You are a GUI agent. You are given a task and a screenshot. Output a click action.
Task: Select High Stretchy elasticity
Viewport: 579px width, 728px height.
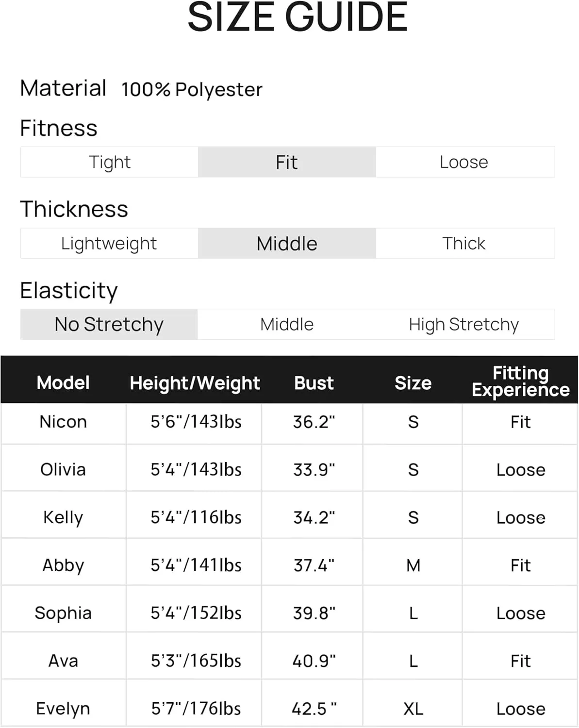[464, 324]
